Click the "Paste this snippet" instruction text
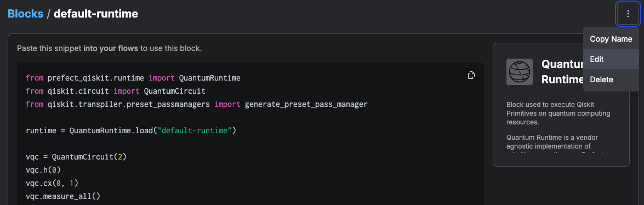The height and width of the screenshot is (205, 644). (109, 48)
